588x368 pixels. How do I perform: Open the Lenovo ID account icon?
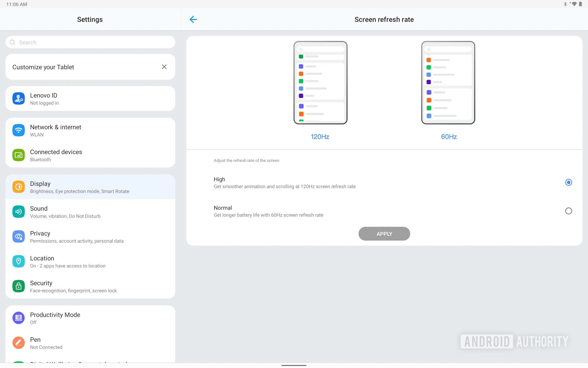(19, 98)
